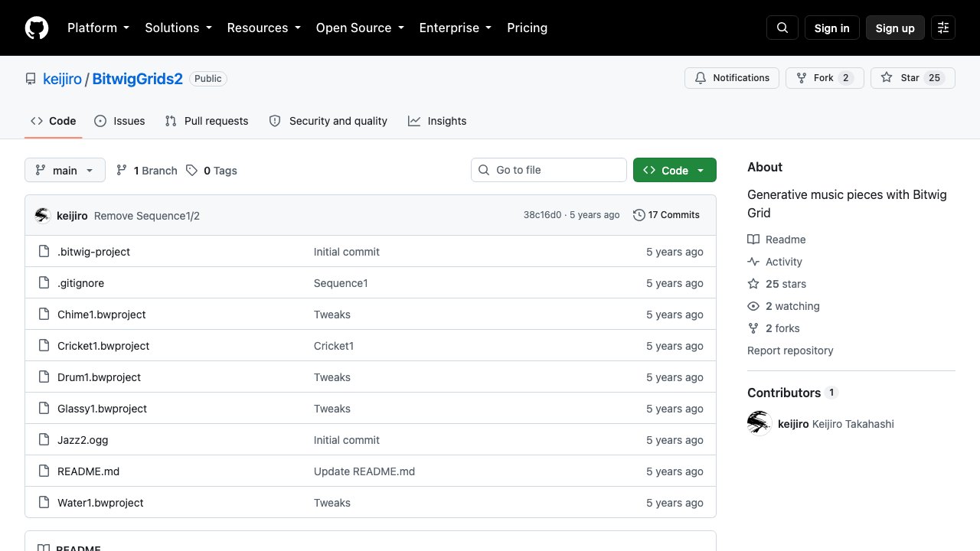This screenshot has height=551, width=980.
Task: Open the main branch selector dropdown
Action: (65, 170)
